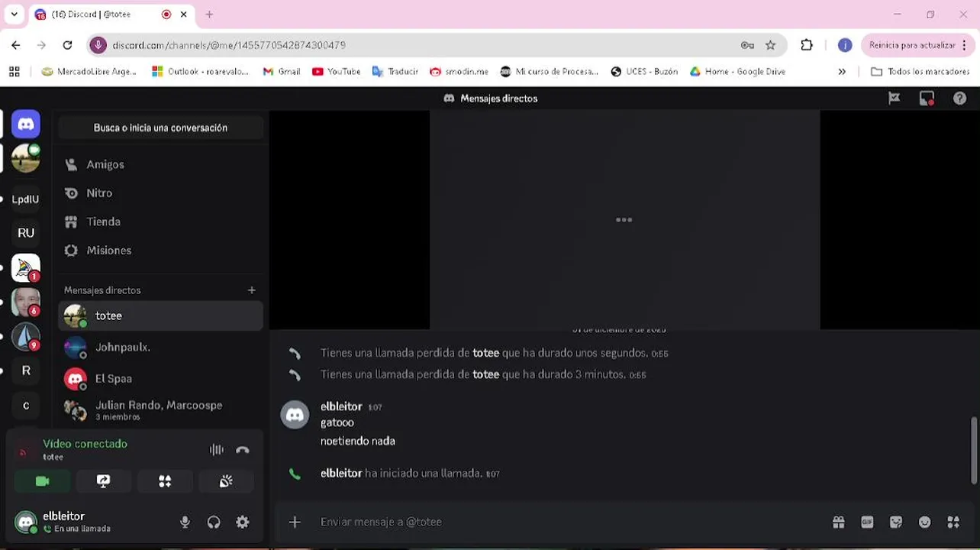Open the Tienda page

click(x=160, y=222)
